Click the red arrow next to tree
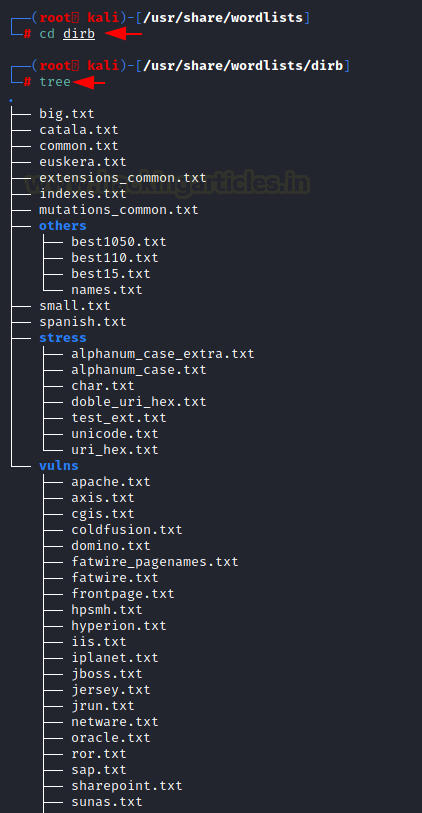This screenshot has width=422, height=813. click(x=89, y=82)
